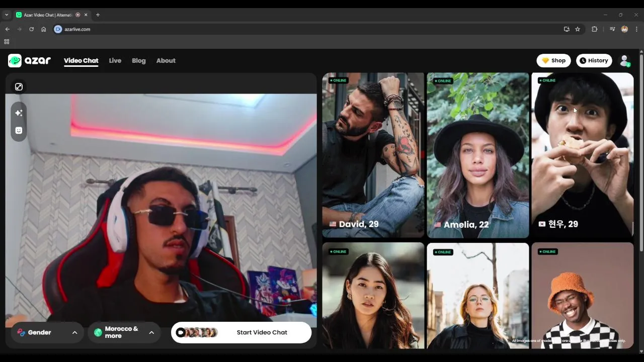Image resolution: width=644 pixels, height=362 pixels.
Task: Open David, 29 profile card
Action: pyautogui.click(x=373, y=155)
